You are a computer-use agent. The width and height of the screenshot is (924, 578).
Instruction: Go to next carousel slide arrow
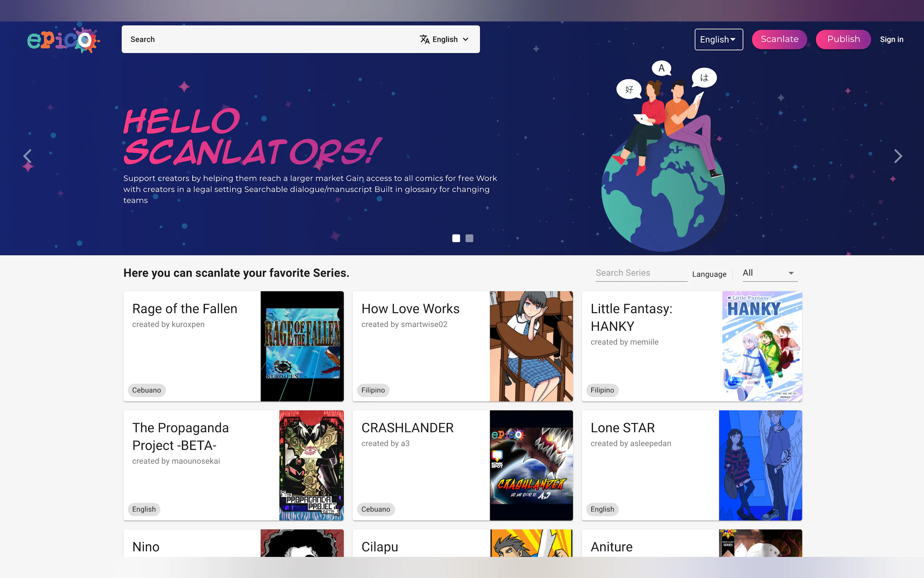coord(898,156)
